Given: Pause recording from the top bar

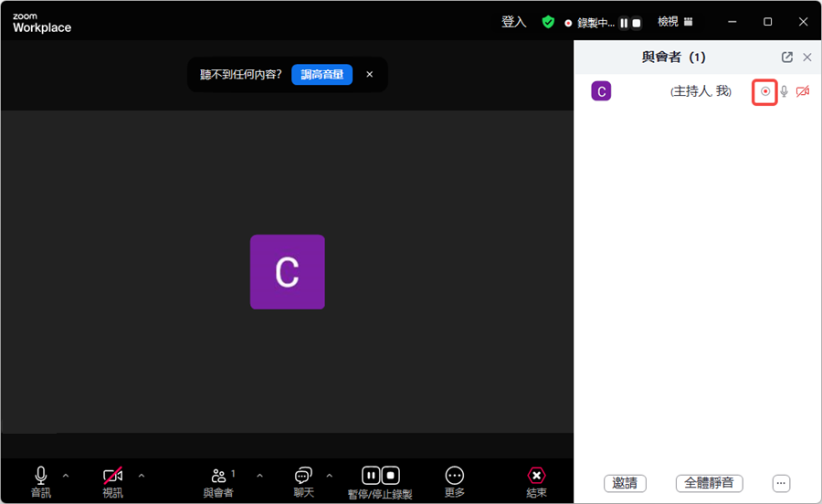Looking at the screenshot, I should point(624,23).
